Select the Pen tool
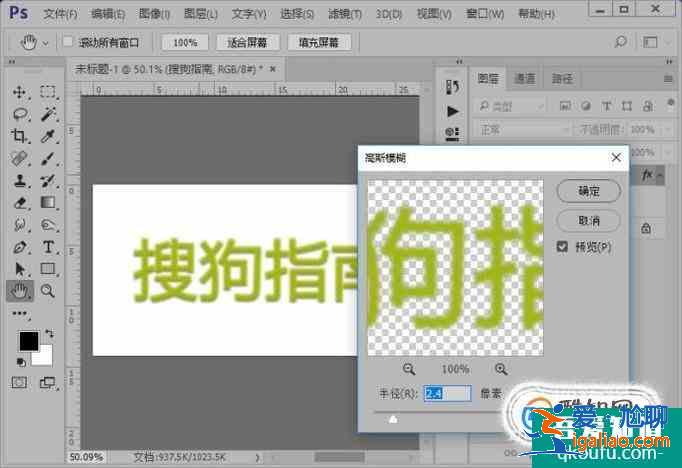682x468 pixels. click(x=20, y=247)
